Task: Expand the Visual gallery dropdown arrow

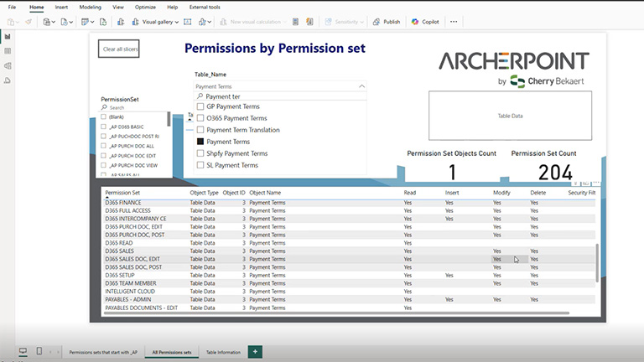Action: pyautogui.click(x=177, y=22)
